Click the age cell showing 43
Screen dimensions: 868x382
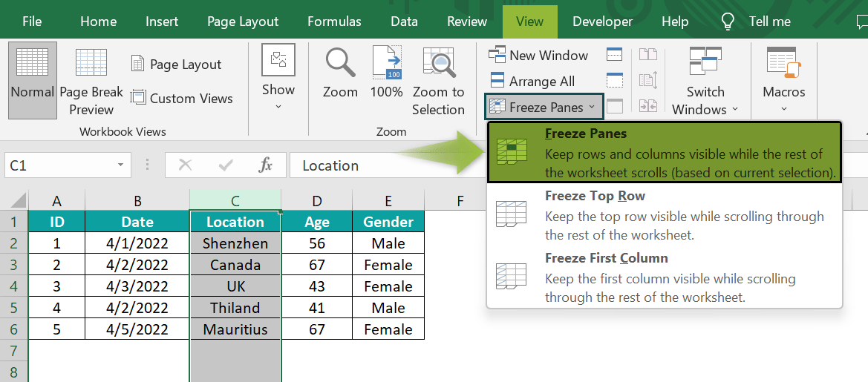[x=316, y=286]
